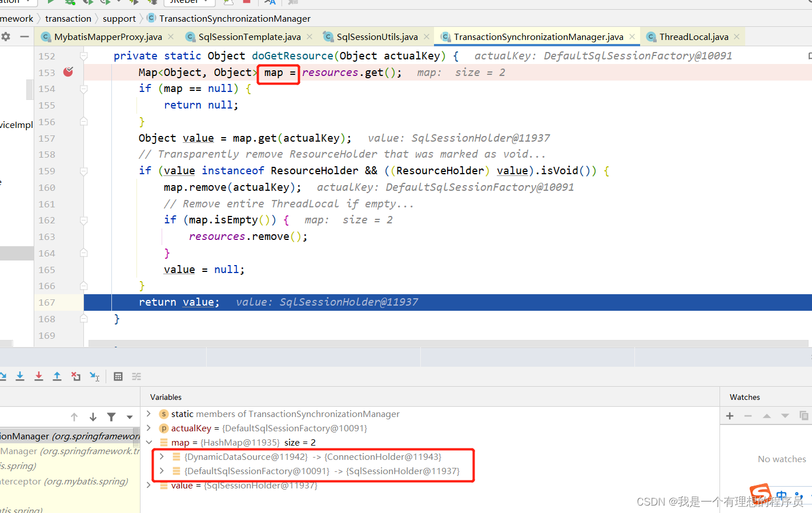
Task: Select the actualKey variable row
Action: click(x=430, y=428)
